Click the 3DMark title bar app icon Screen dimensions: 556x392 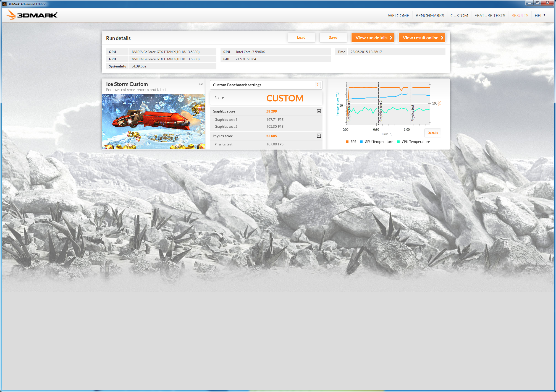click(x=4, y=4)
